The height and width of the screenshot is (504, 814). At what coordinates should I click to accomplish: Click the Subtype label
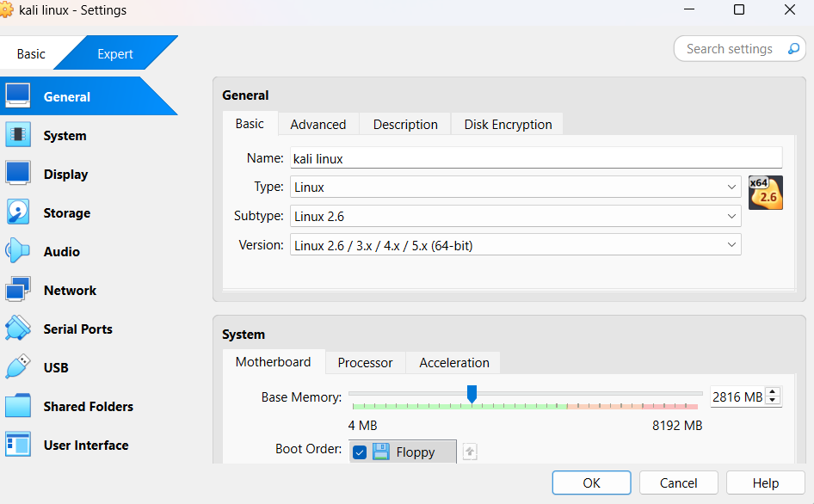point(258,215)
